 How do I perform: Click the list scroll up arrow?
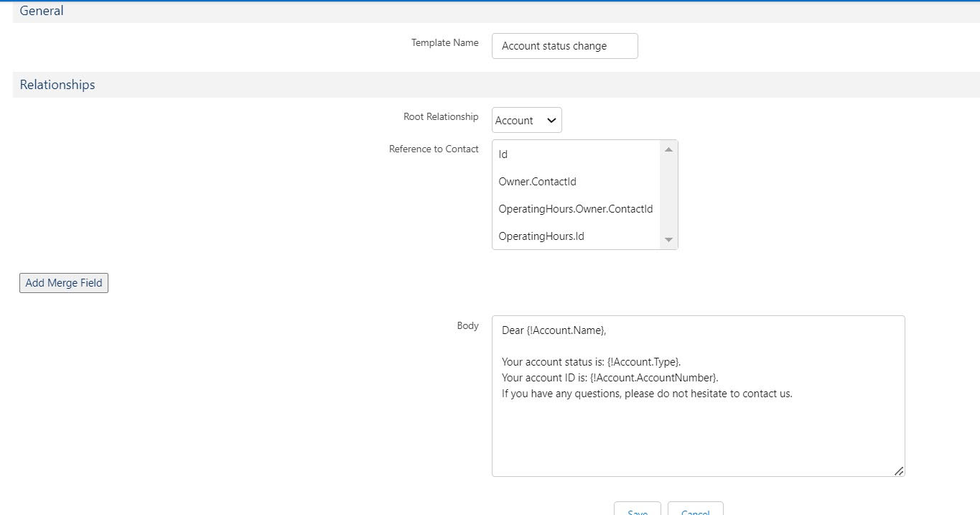click(668, 149)
